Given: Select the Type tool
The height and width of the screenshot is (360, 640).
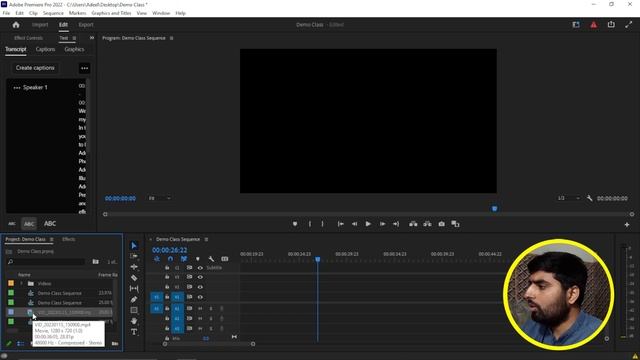Looking at the screenshot, I should [134, 332].
